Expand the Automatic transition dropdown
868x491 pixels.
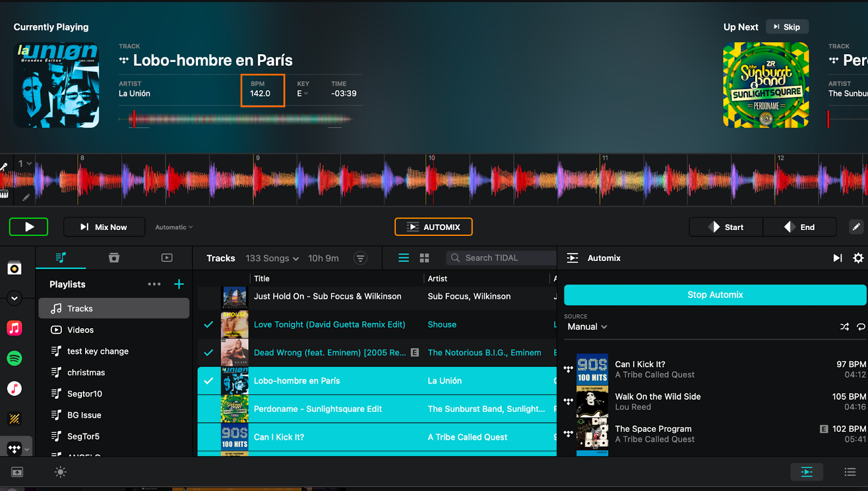click(174, 227)
